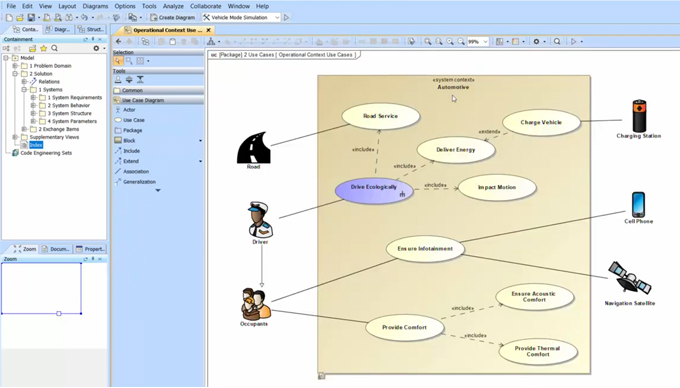The image size is (680, 388).
Task: Expand more palette tools arrow
Action: click(x=158, y=190)
